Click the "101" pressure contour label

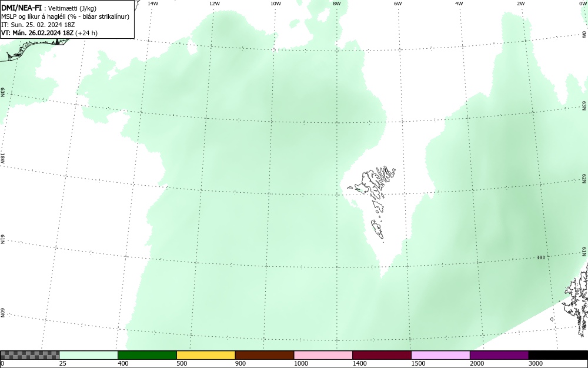coord(541,257)
